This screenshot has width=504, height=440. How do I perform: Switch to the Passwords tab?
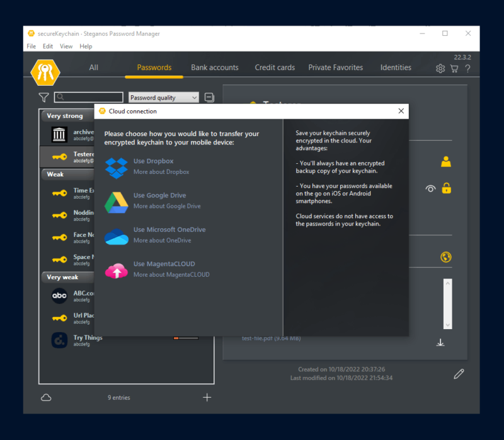154,67
